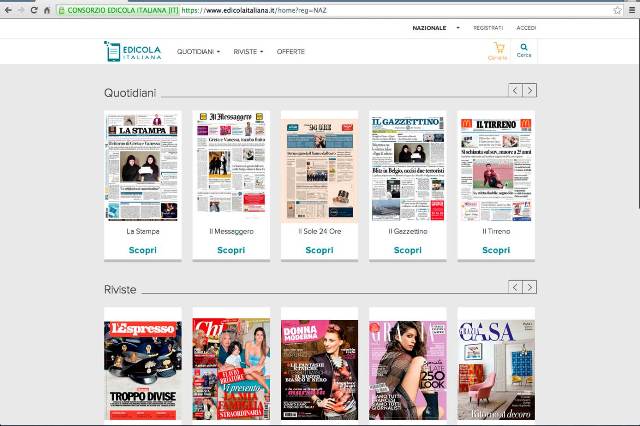Image resolution: width=640 pixels, height=426 pixels.
Task: Expand the Quotidiani dropdown menu
Action: coord(197,51)
